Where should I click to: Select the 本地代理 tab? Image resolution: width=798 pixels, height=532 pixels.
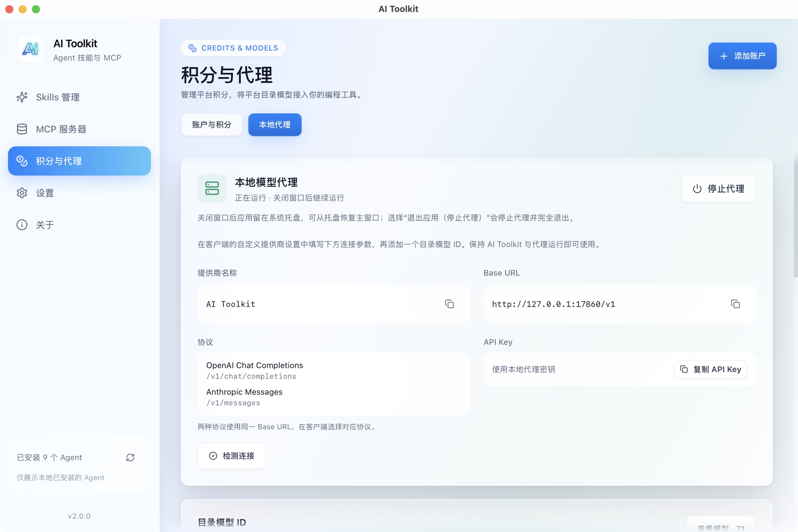(x=275, y=125)
